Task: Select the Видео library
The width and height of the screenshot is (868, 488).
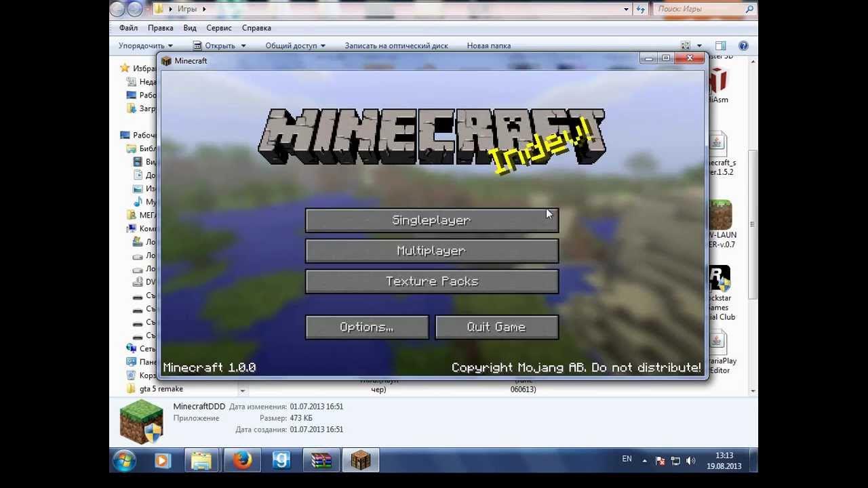Action: [144, 162]
